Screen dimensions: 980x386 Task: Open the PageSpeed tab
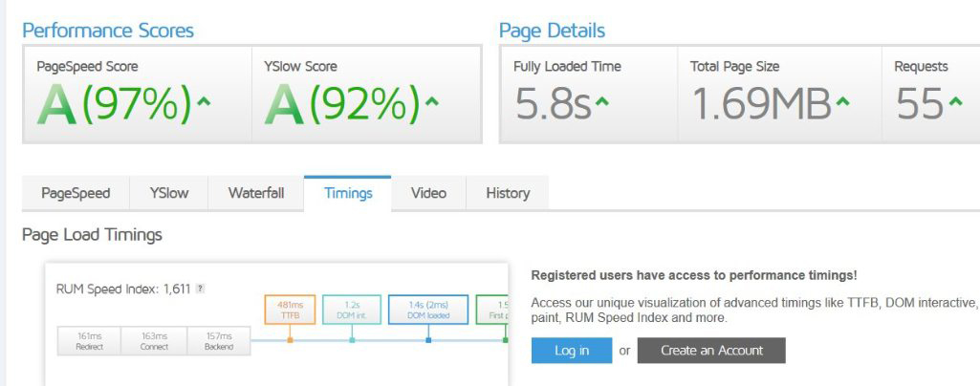[x=76, y=193]
